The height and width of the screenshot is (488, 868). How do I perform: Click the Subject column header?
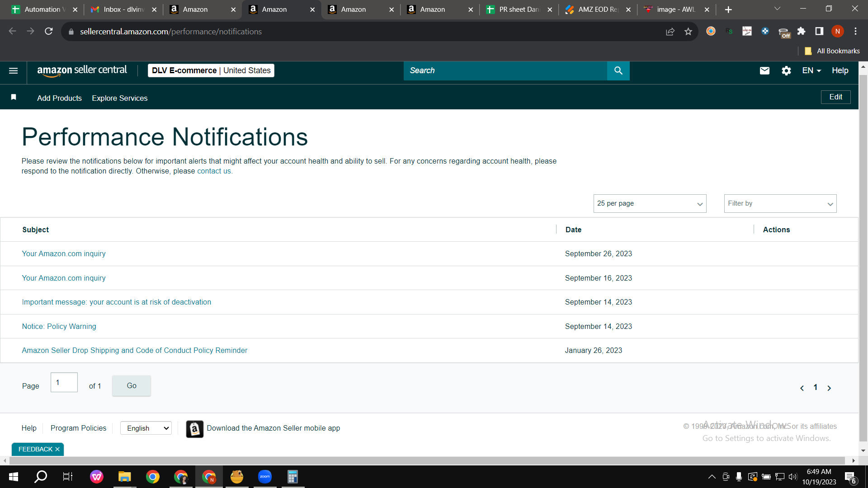(x=36, y=230)
